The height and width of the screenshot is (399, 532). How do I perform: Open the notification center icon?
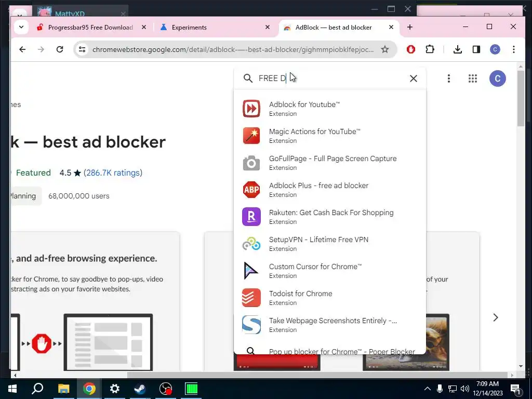[516, 390]
